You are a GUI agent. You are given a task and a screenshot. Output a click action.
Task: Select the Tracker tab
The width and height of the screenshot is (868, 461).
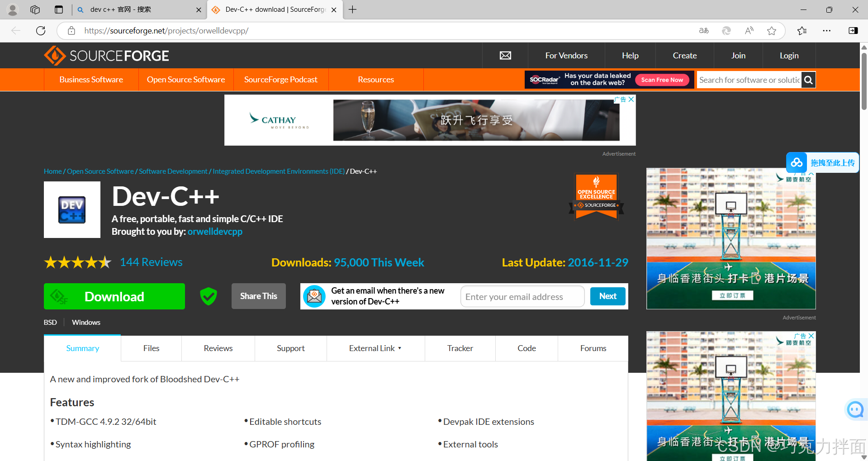(460, 348)
